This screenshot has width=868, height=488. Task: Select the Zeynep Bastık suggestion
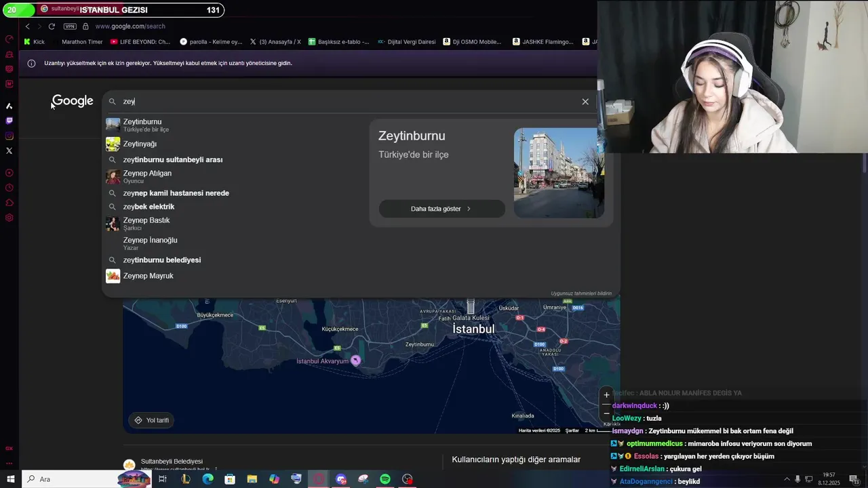pos(234,224)
